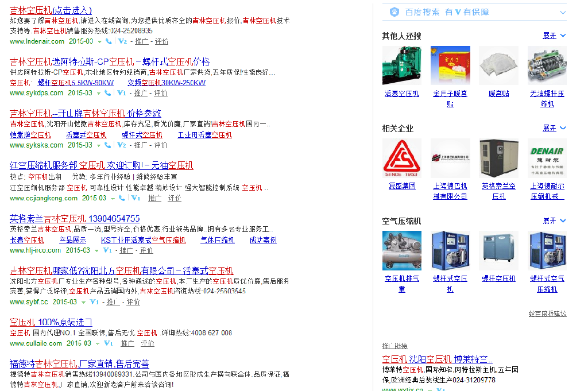Open dropdown arrow after www.sybf.cc date
The image size is (588, 391).
tap(83, 302)
